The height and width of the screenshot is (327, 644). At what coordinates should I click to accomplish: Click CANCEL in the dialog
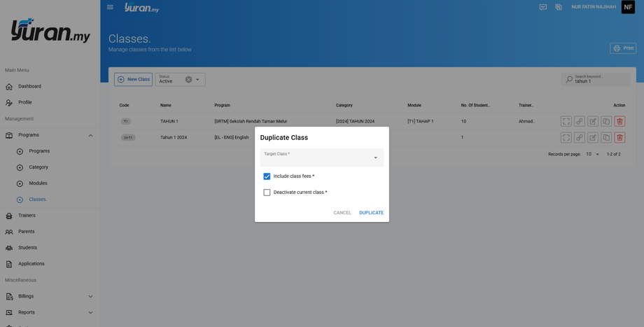tap(342, 213)
